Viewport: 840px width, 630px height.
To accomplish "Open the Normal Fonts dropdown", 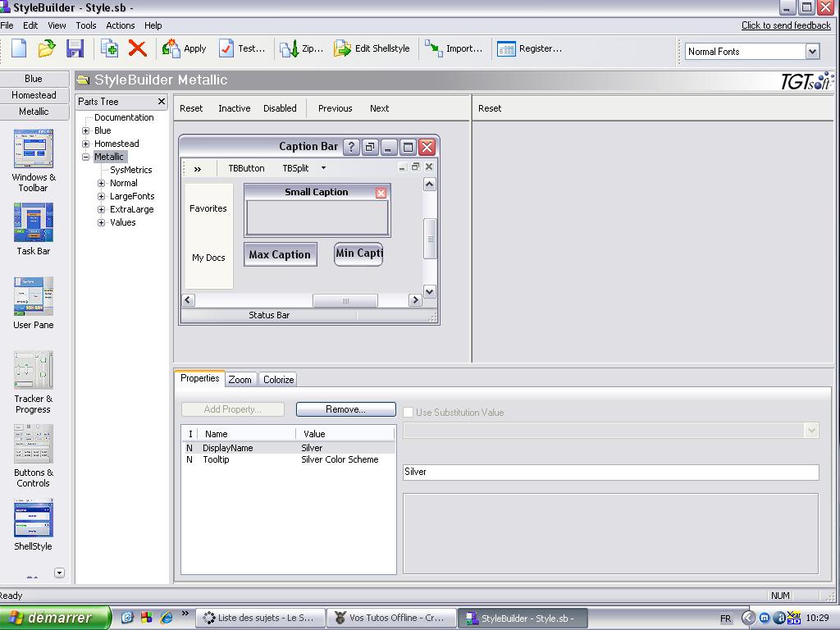I will coord(812,52).
